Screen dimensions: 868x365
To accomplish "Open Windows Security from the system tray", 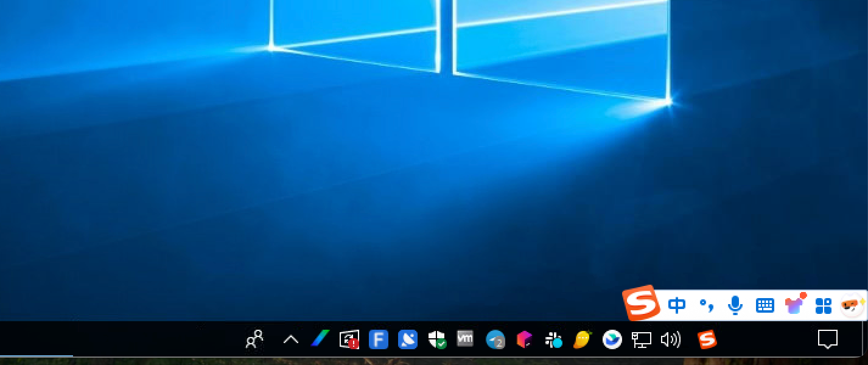I will [x=436, y=339].
